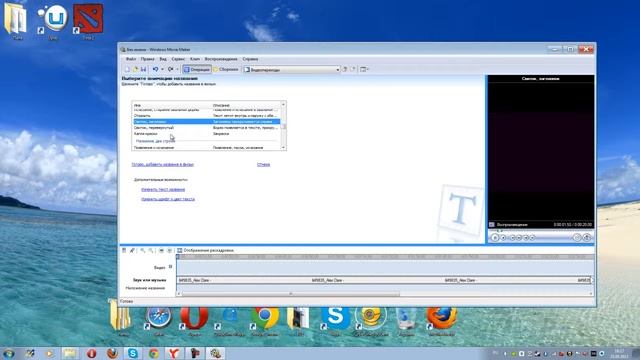Image resolution: width=640 pixels, height=360 pixels.
Task: Toggle the Сборники collections pane button
Action: pyautogui.click(x=226, y=70)
